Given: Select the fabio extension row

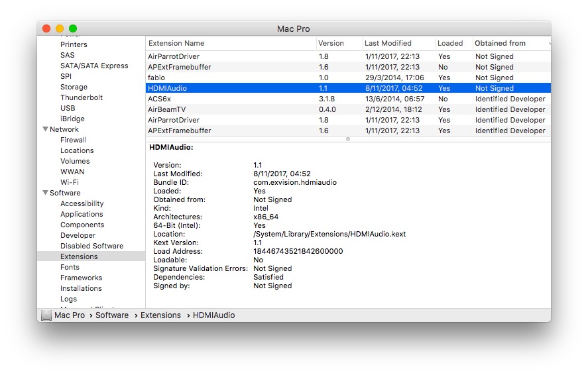Looking at the screenshot, I should coord(348,78).
